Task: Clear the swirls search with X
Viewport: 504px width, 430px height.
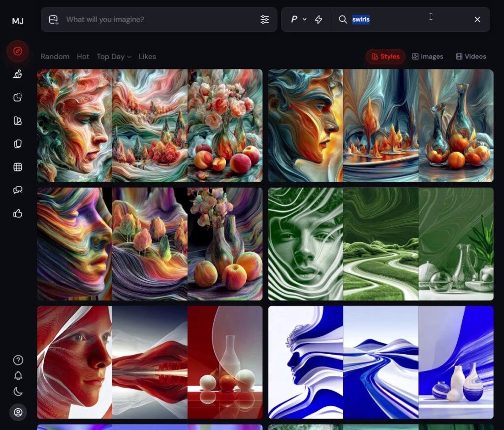Action: tap(477, 20)
